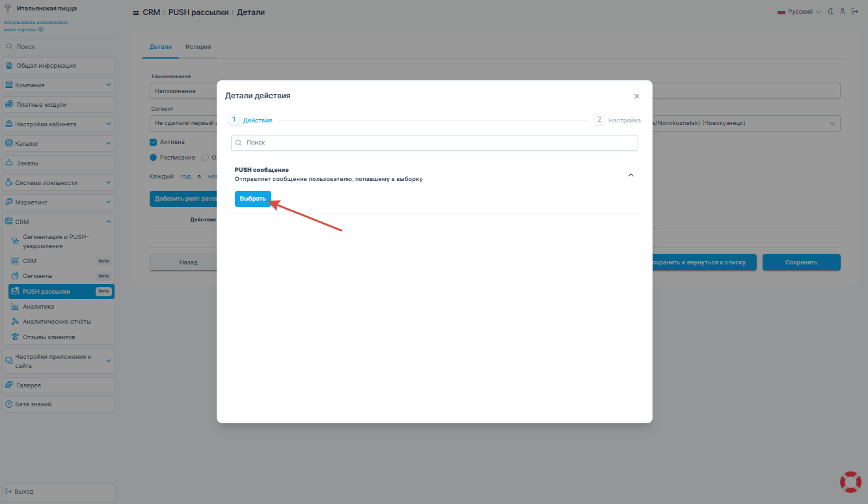Open Сегментация и PUSH-уведомления menu item

(61, 242)
